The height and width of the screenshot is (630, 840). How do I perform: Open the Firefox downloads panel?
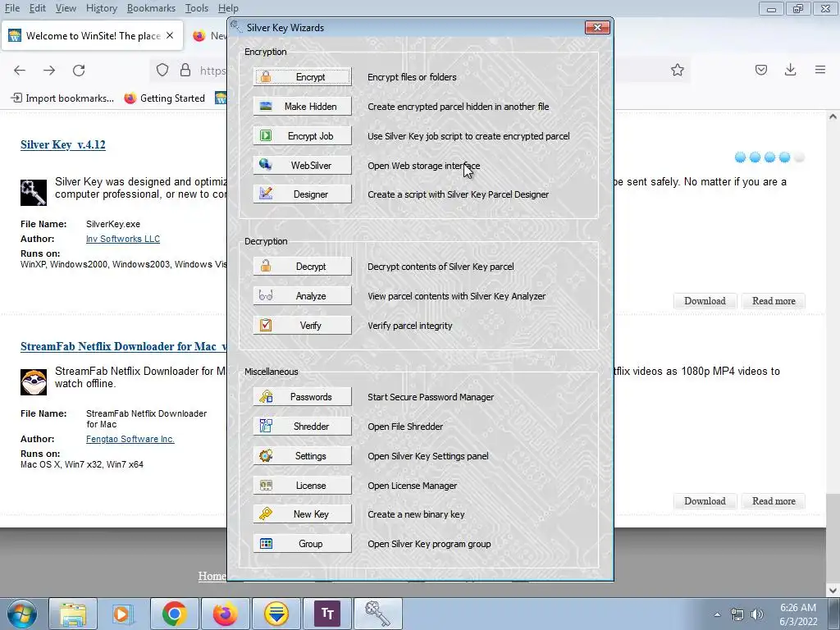790,70
